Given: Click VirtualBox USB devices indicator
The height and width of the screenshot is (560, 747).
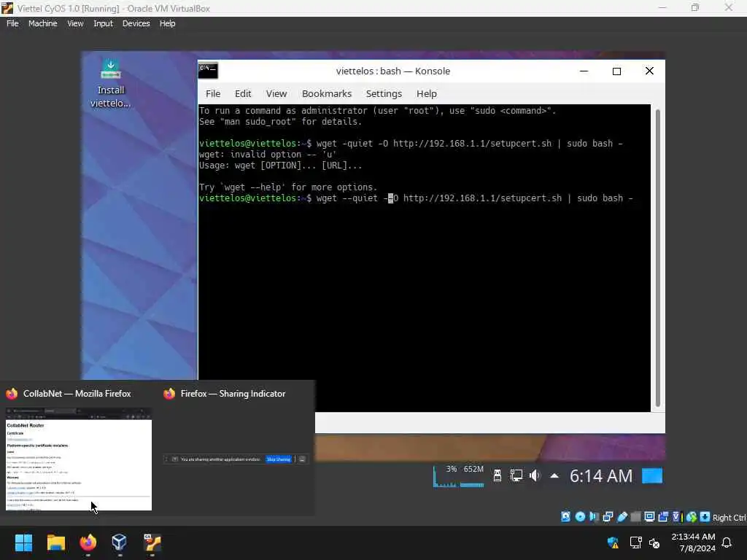Looking at the screenshot, I should tap(622, 517).
